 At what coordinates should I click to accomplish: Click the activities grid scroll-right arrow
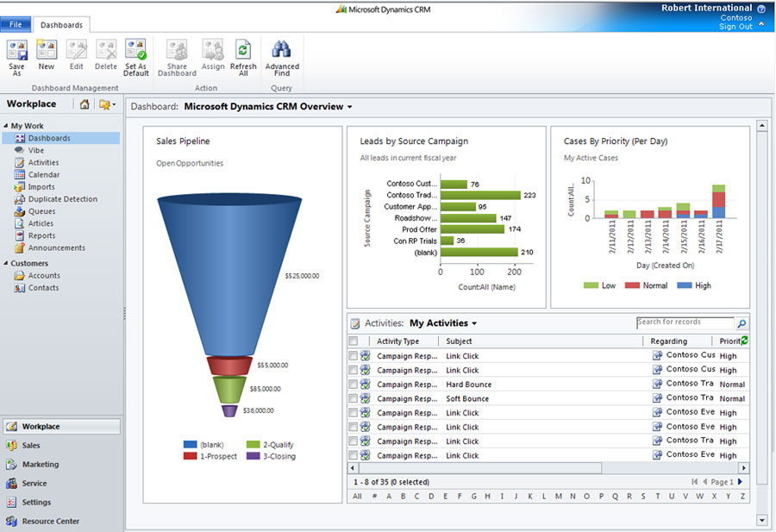pos(743,468)
